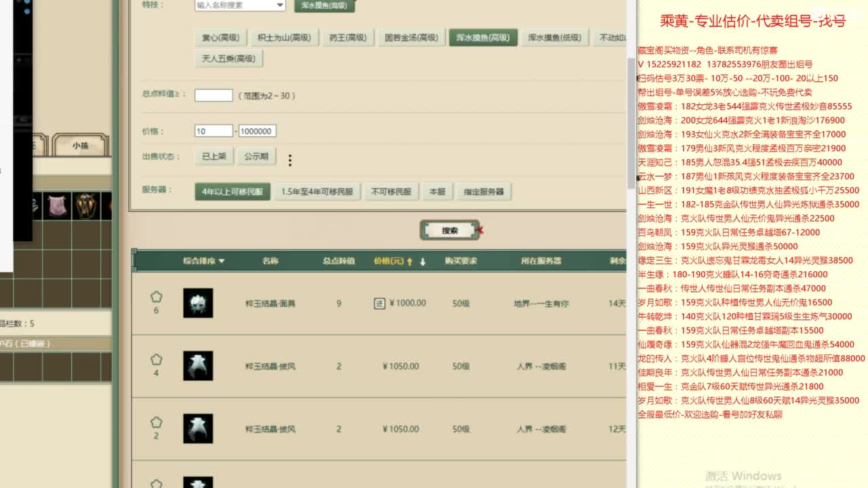Toggle the 浑水摸鱼(低级) skill filter
Viewport: 868px width, 488px height.
(x=554, y=38)
